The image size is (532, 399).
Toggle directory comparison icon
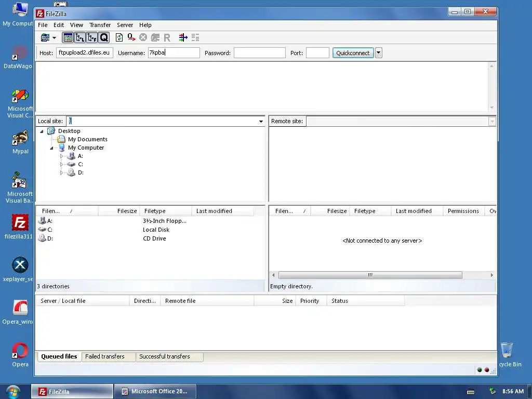tap(195, 37)
